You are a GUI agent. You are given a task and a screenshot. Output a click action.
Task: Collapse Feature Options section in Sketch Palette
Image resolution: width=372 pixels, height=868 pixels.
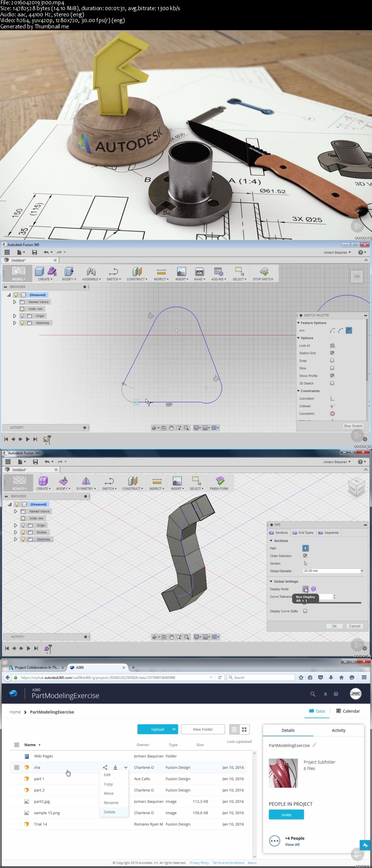tap(299, 323)
